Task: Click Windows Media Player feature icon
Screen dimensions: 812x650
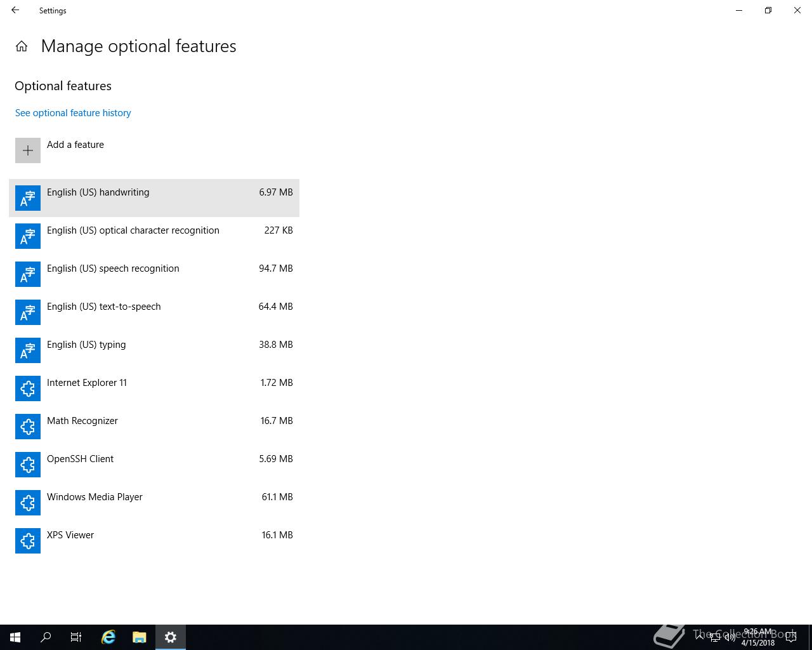Action: 28,503
